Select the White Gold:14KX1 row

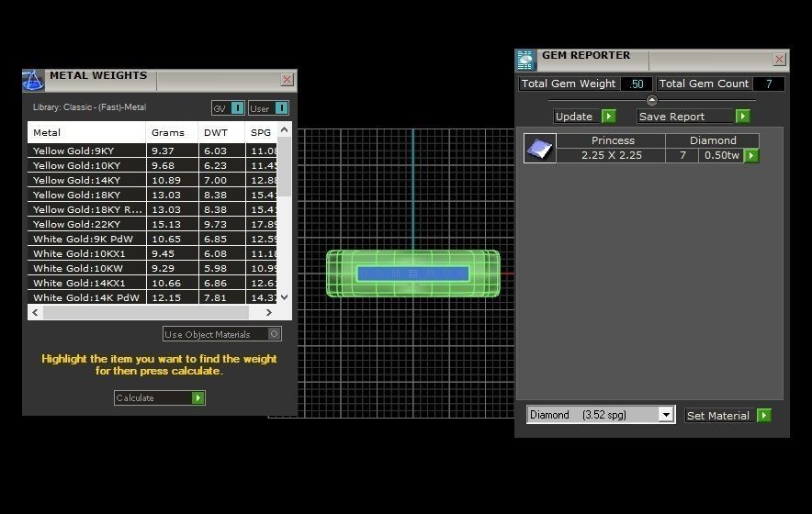152,283
